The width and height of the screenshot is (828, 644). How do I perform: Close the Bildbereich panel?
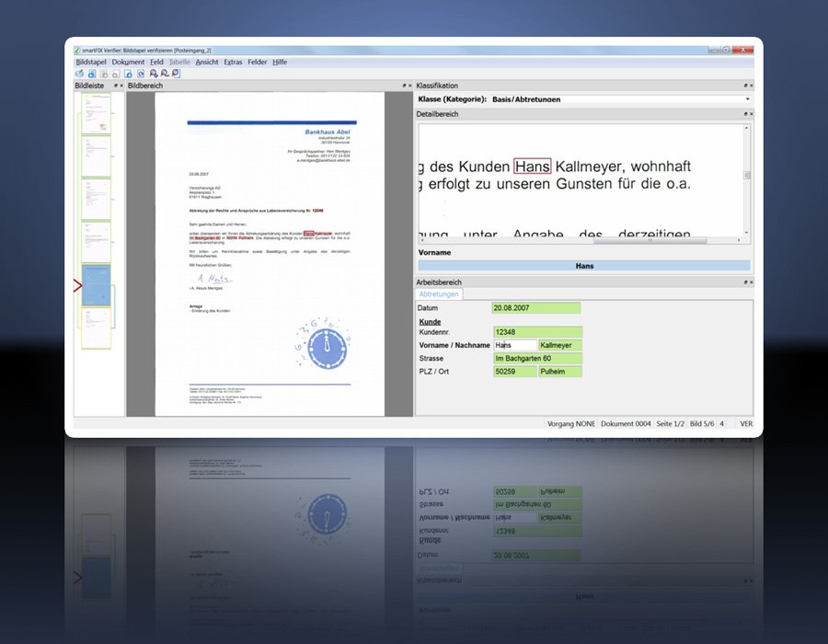pyautogui.click(x=409, y=86)
